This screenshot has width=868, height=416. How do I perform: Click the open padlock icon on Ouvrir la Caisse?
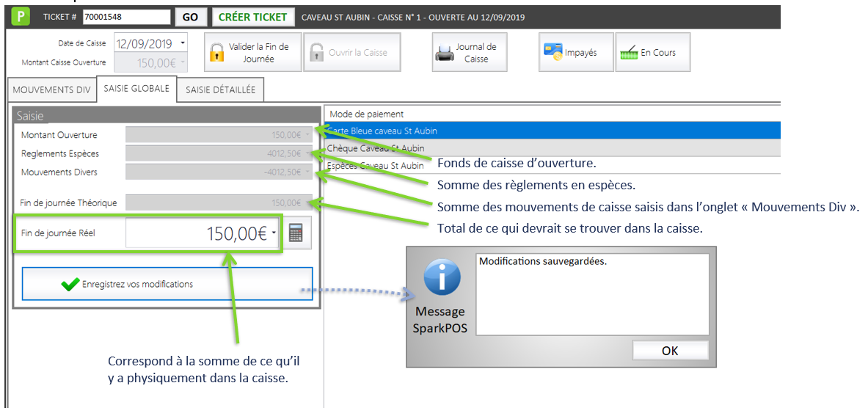click(316, 53)
